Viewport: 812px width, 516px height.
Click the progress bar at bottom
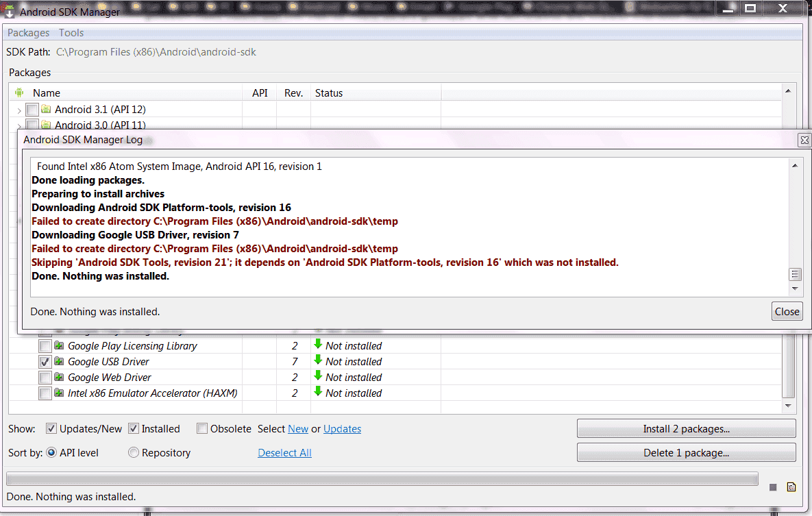click(x=382, y=479)
